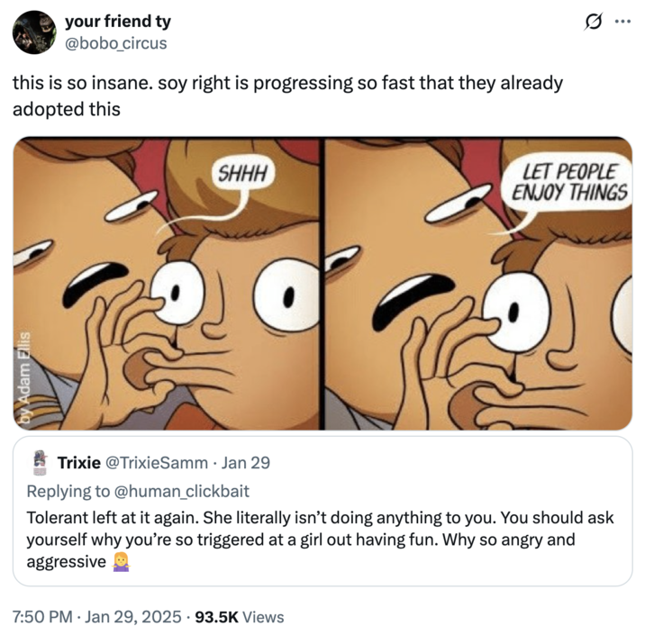Click the facepalm emoji in quoted tweet
The width and height of the screenshot is (645, 644).
[119, 560]
